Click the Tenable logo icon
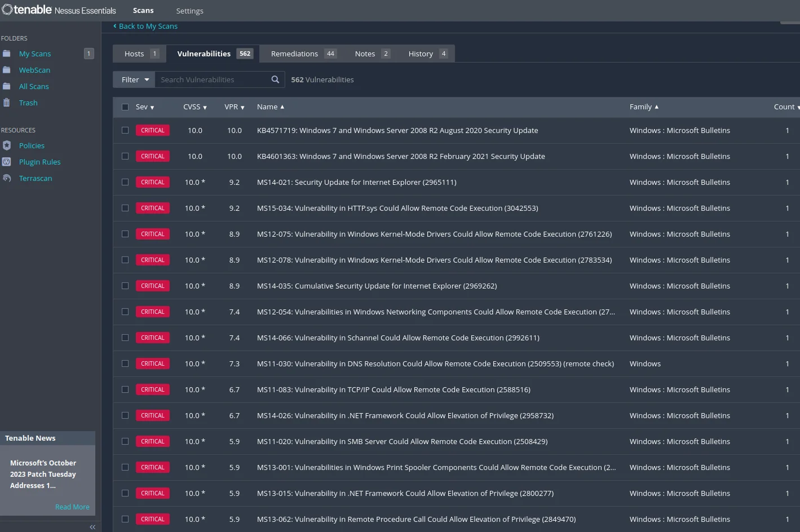Image resolution: width=800 pixels, height=532 pixels. 7,10
